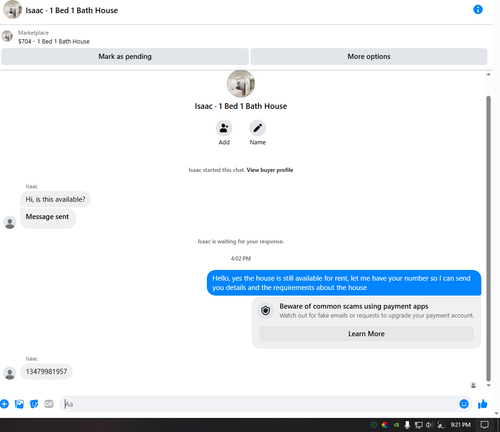Click the taskbar microphone icon
The height and width of the screenshot is (432, 500).
407,425
